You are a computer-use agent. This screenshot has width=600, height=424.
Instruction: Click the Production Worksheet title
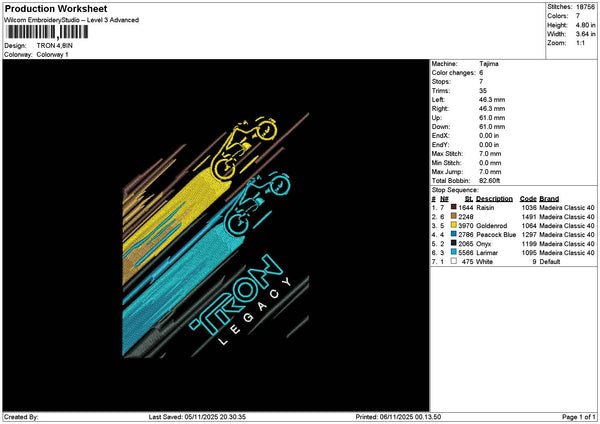[56, 8]
